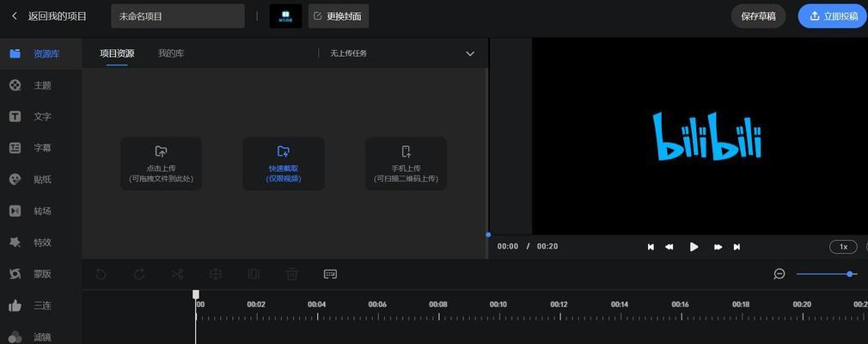Open the keyboard shortcuts icon
The height and width of the screenshot is (344, 868).
click(x=330, y=273)
